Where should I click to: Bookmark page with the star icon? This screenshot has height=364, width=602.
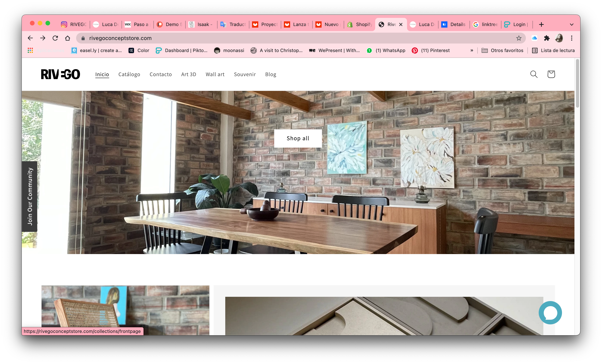pos(519,38)
